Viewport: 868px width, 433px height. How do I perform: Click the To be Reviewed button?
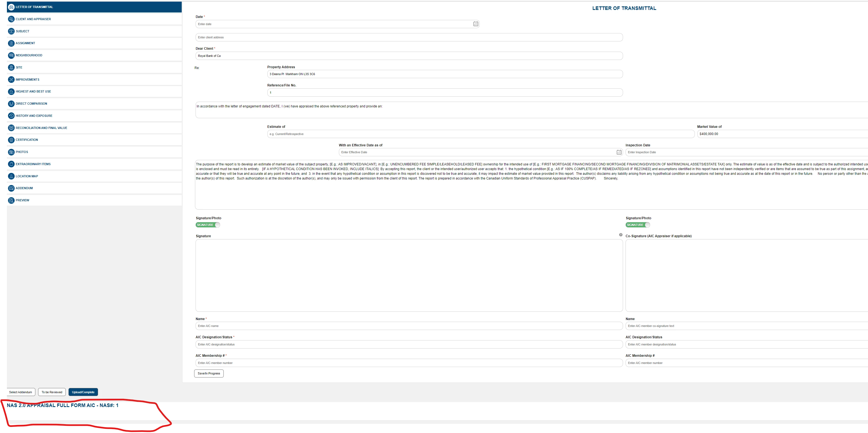click(x=52, y=392)
